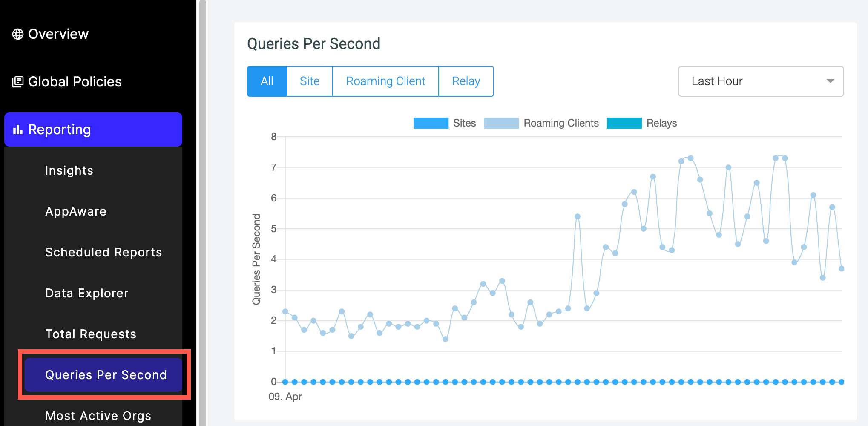This screenshot has height=426, width=868.
Task: Click the Sites legend color swatch
Action: pos(431,123)
